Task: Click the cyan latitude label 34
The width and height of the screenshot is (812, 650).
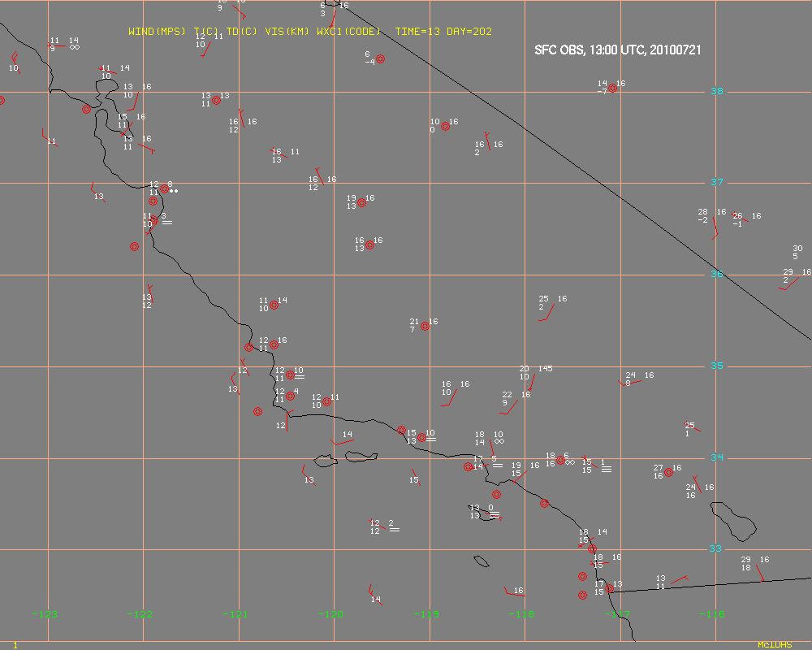Action: [716, 457]
